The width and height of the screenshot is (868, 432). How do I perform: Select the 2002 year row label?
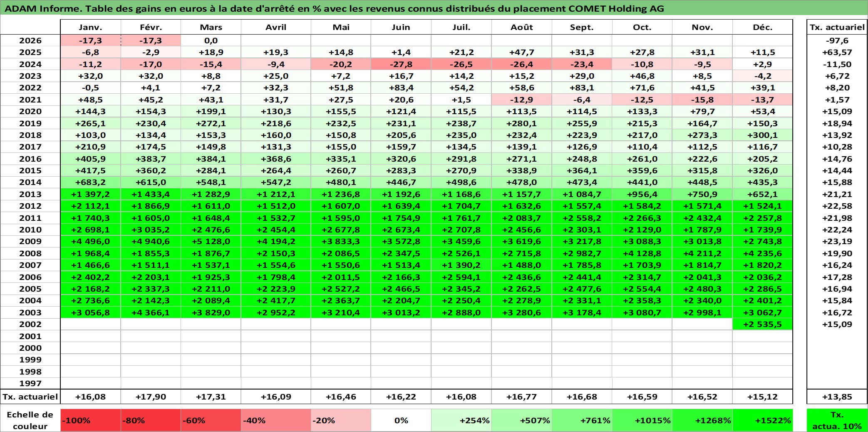pos(30,324)
